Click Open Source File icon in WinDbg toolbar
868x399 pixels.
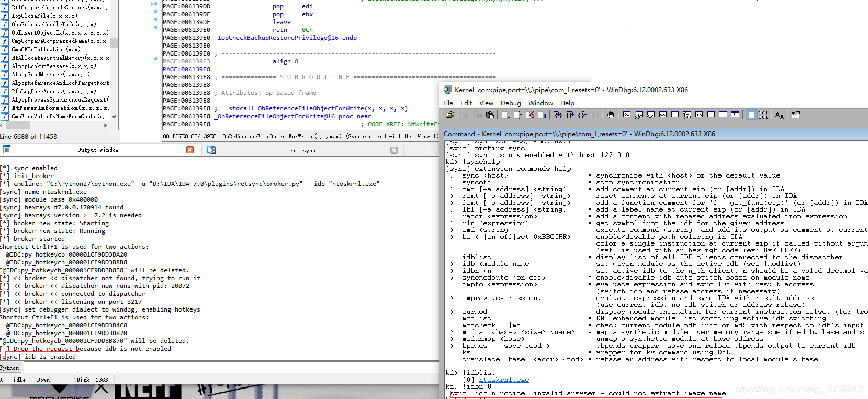point(449,115)
